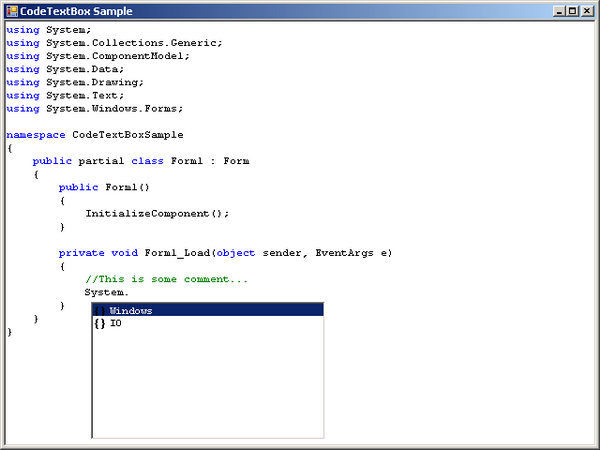Click the 'Form1_Load' method name
This screenshot has width=600, height=450.
point(177,253)
